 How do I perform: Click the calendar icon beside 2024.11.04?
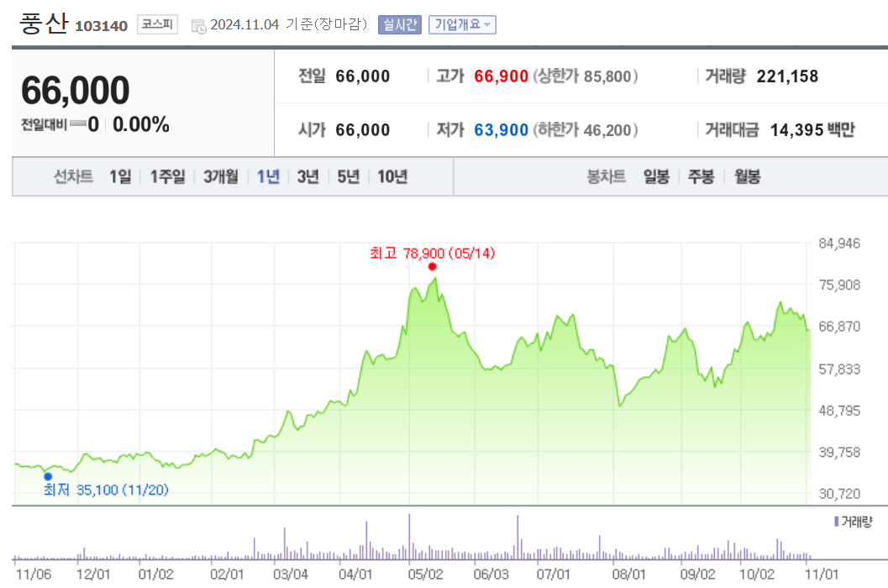point(199,26)
